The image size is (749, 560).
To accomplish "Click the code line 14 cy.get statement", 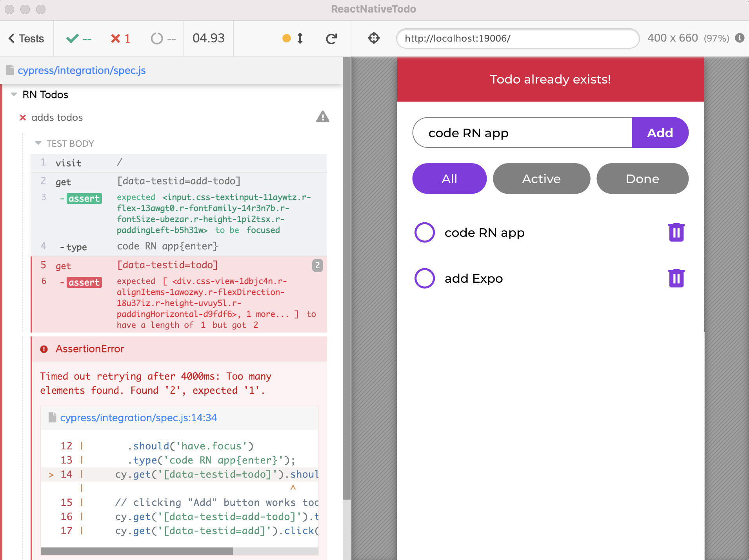I will pos(180,475).
